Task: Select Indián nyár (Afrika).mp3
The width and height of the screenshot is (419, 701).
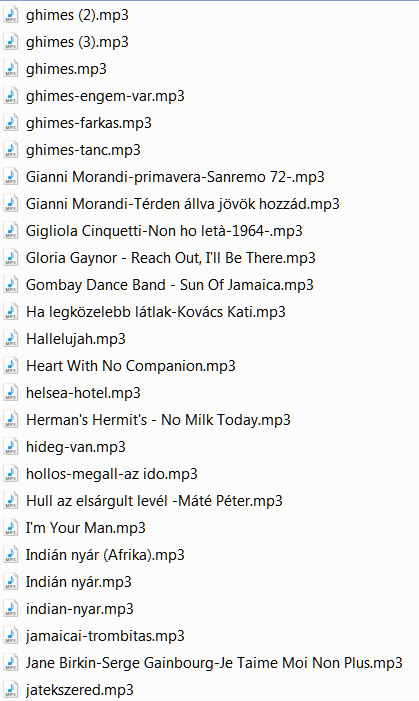Action: tap(105, 555)
